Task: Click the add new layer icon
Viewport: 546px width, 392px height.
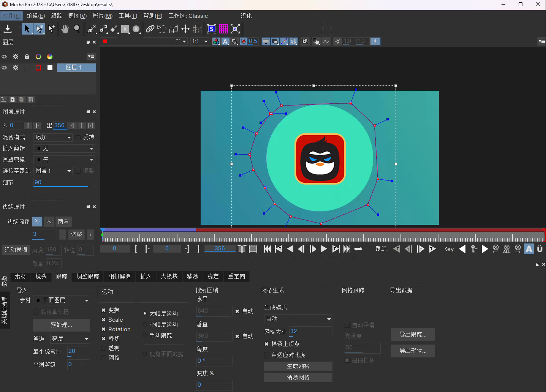Action: point(13,100)
